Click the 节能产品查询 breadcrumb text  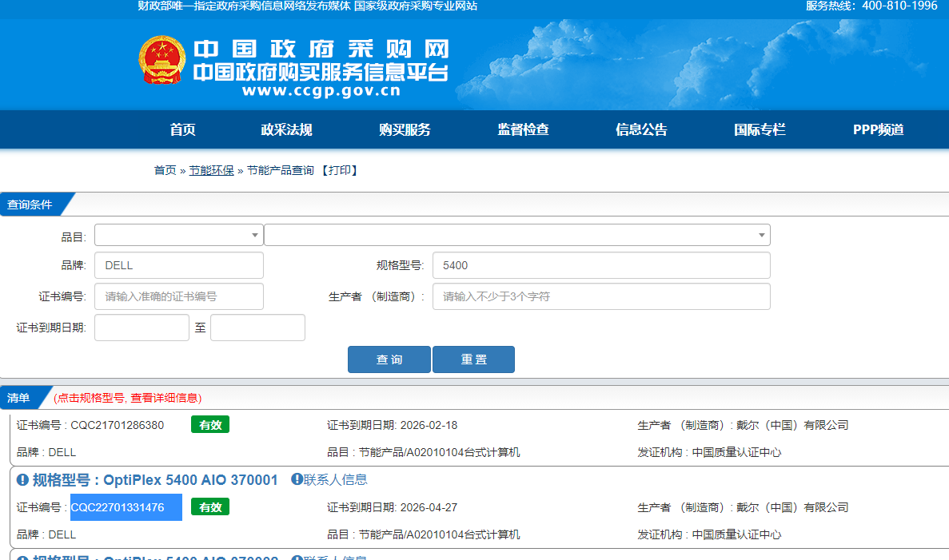(x=280, y=170)
